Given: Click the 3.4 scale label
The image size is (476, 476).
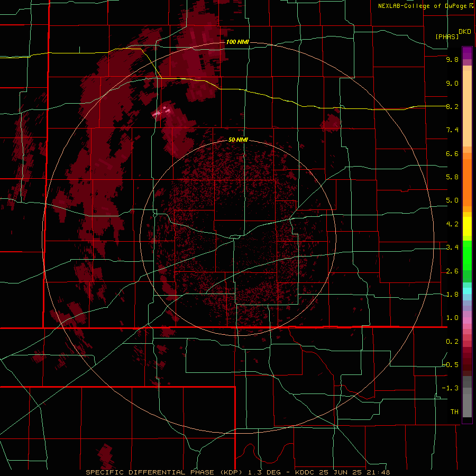Looking at the screenshot, I should pos(452,248).
